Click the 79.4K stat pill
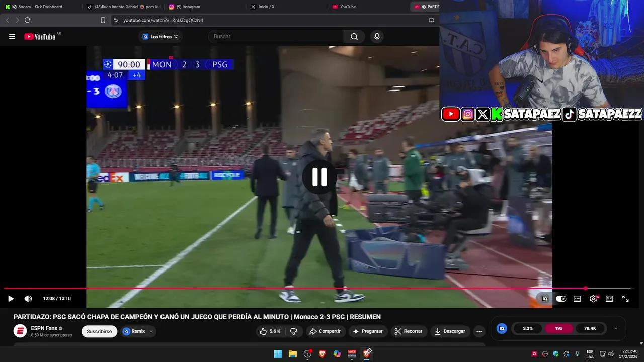Image resolution: width=644 pixels, height=362 pixels. coord(590,328)
